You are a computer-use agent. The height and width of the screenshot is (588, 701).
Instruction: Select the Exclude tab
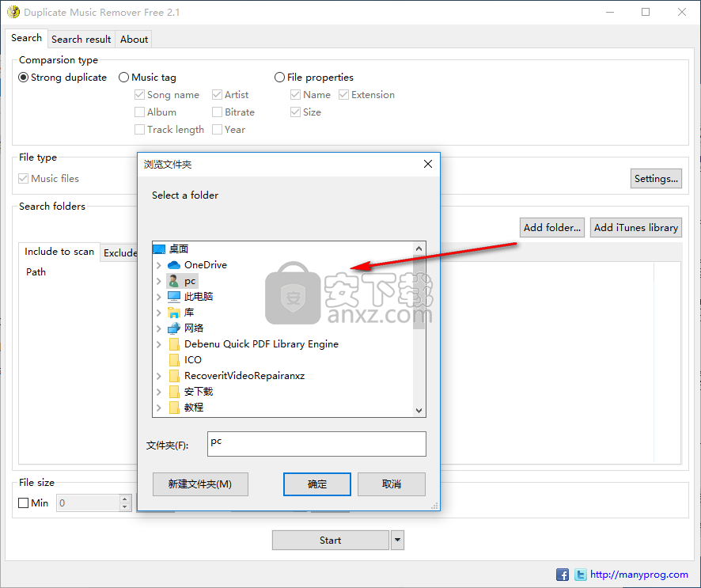(x=119, y=253)
